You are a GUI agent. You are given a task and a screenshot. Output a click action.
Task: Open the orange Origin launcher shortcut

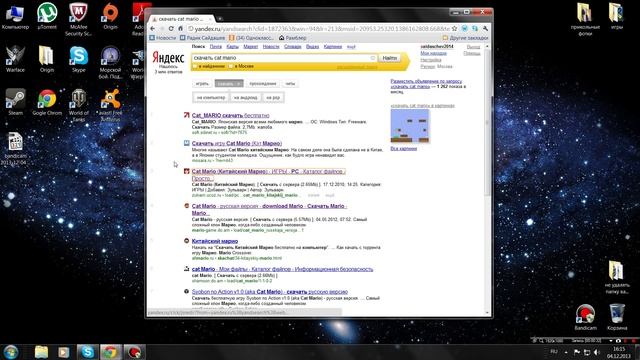pos(110,16)
